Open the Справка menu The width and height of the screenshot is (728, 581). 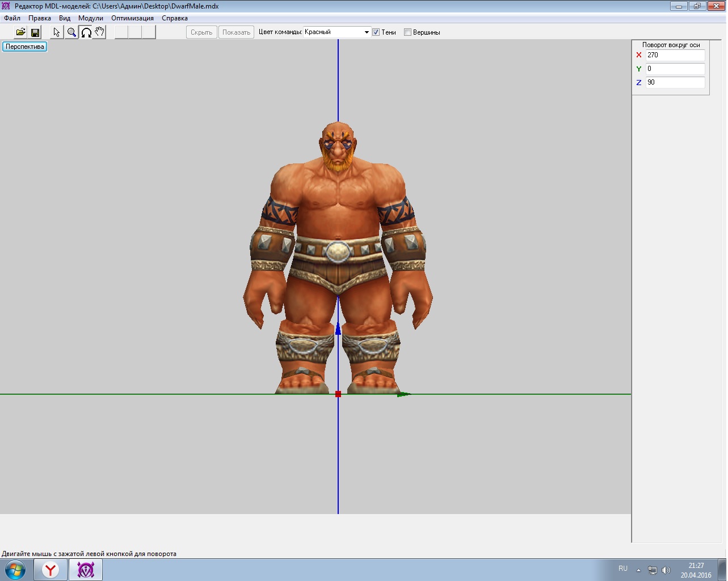[x=175, y=18]
